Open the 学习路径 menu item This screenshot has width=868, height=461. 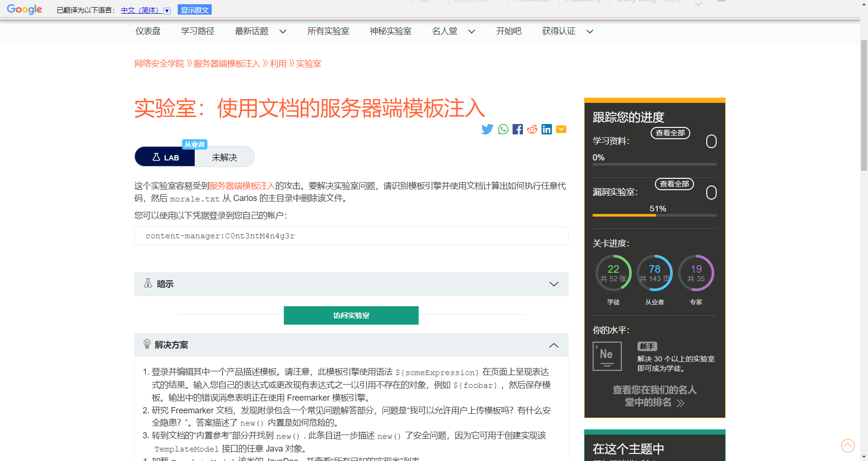(198, 31)
